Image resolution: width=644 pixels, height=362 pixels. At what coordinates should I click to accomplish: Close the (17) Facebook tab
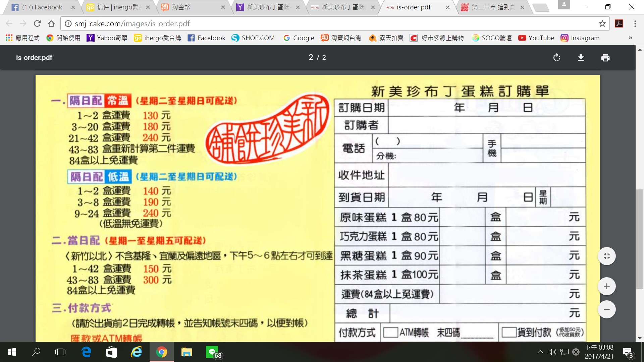click(73, 7)
